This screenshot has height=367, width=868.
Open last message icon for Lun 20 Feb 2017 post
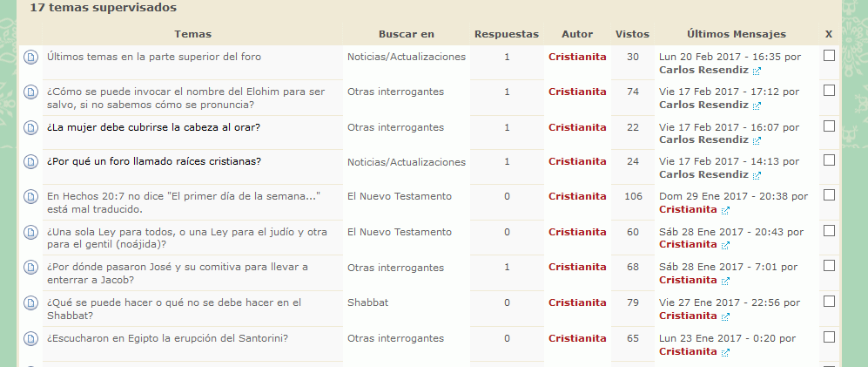pos(757,70)
